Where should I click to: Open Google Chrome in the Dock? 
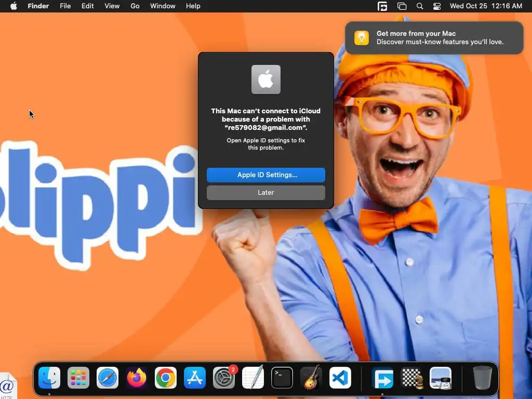(x=166, y=377)
